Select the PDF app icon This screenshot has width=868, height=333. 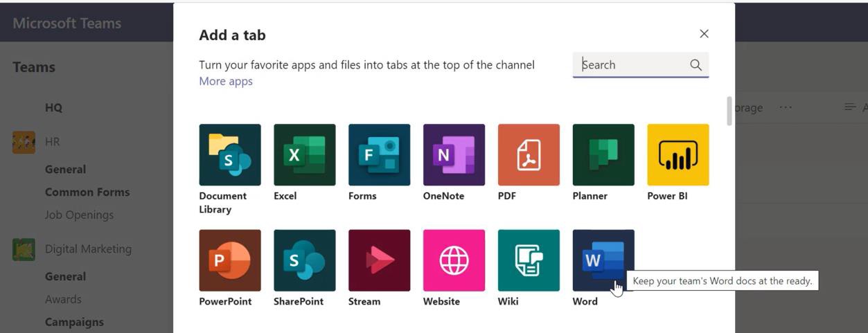(529, 155)
